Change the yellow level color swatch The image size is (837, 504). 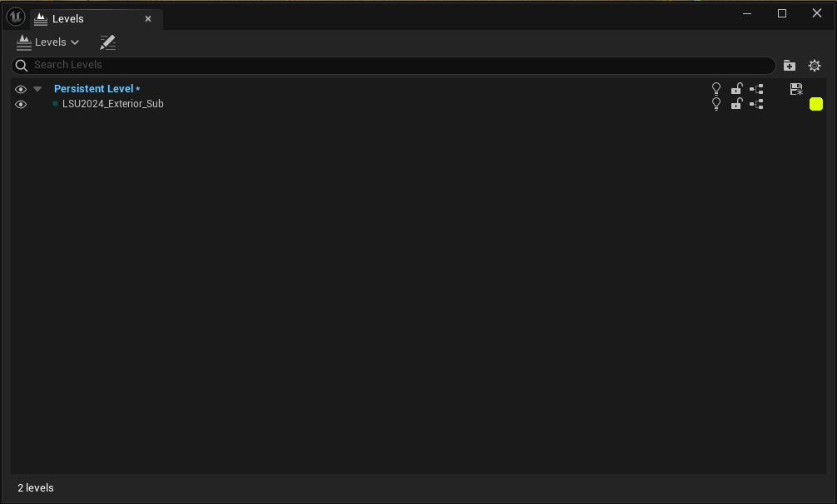[x=815, y=104]
